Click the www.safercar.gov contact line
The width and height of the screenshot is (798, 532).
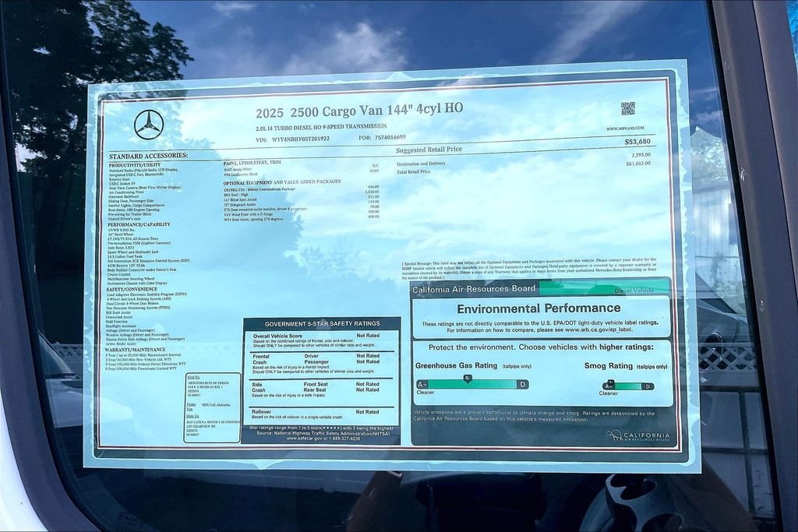[x=323, y=438]
